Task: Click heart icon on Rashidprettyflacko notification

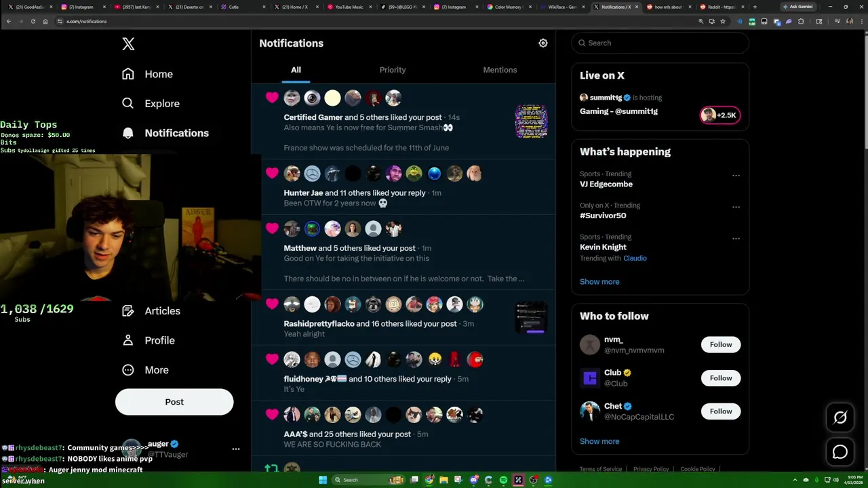Action: 272,304
